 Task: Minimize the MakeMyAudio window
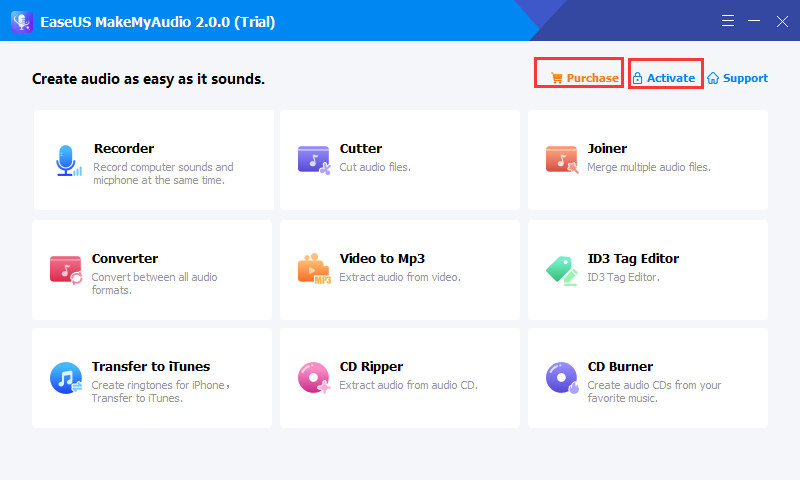pyautogui.click(x=754, y=21)
